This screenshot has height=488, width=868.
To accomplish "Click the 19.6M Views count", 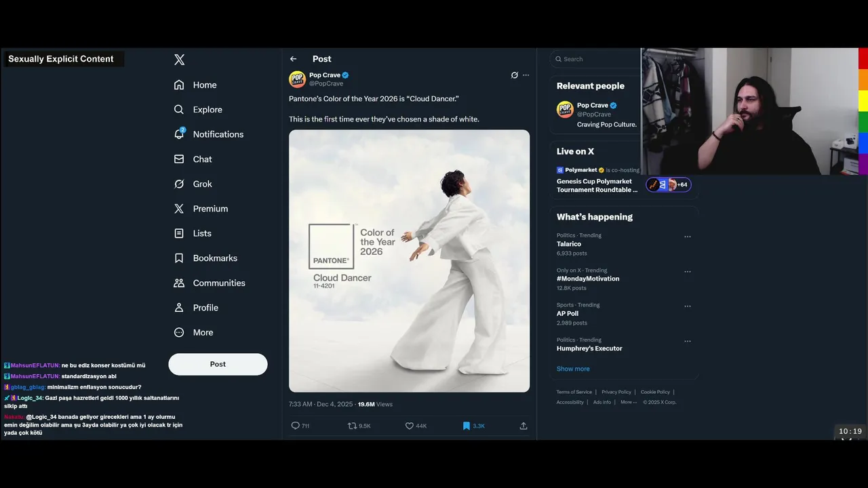I will point(375,404).
